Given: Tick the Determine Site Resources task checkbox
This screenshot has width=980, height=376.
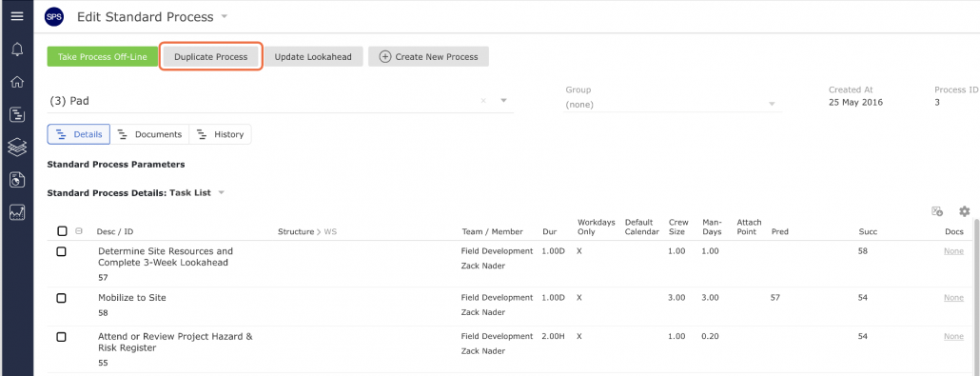Looking at the screenshot, I should (x=61, y=251).
